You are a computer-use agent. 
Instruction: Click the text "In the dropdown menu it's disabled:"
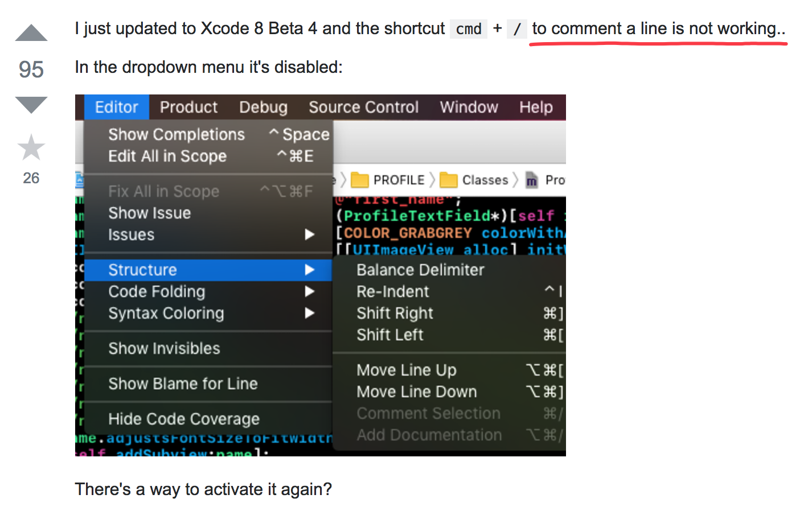[208, 67]
